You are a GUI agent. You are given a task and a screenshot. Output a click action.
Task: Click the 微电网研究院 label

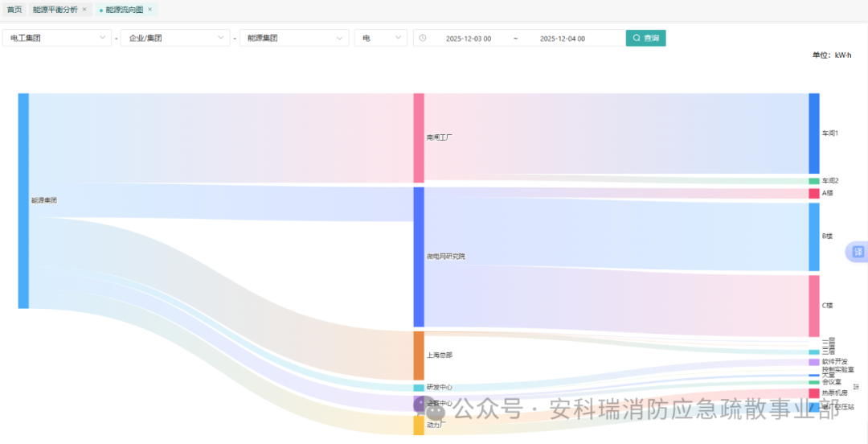pyautogui.click(x=445, y=257)
